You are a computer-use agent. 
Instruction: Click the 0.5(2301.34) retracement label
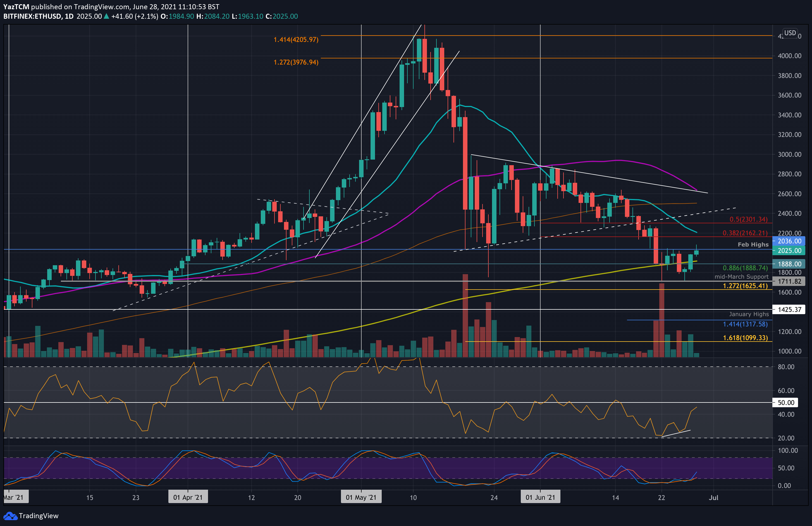pos(748,219)
